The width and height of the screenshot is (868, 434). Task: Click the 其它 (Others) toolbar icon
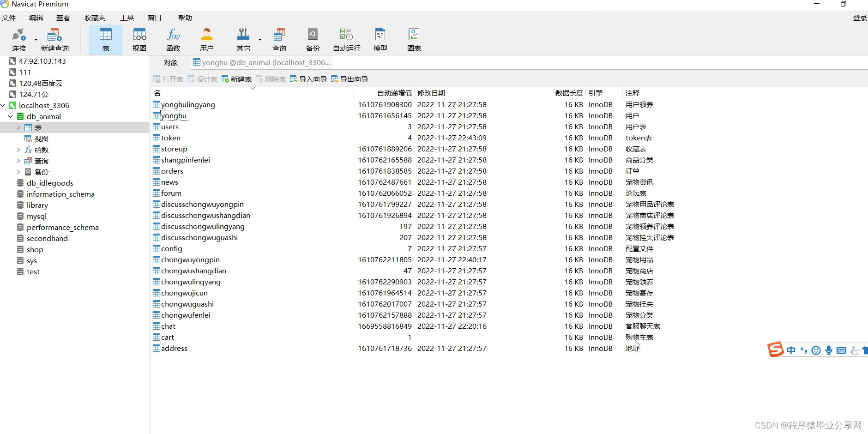coord(243,40)
